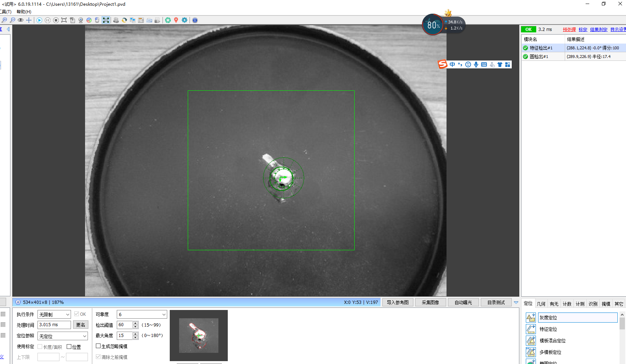Toggle the selection handles rectangle icon
The width and height of the screenshot is (626, 364).
point(106,20)
